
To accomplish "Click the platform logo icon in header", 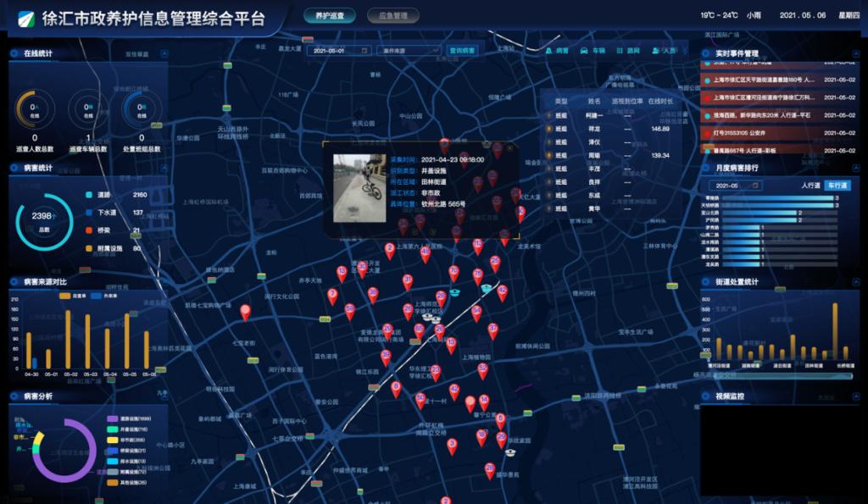I will (x=22, y=19).
